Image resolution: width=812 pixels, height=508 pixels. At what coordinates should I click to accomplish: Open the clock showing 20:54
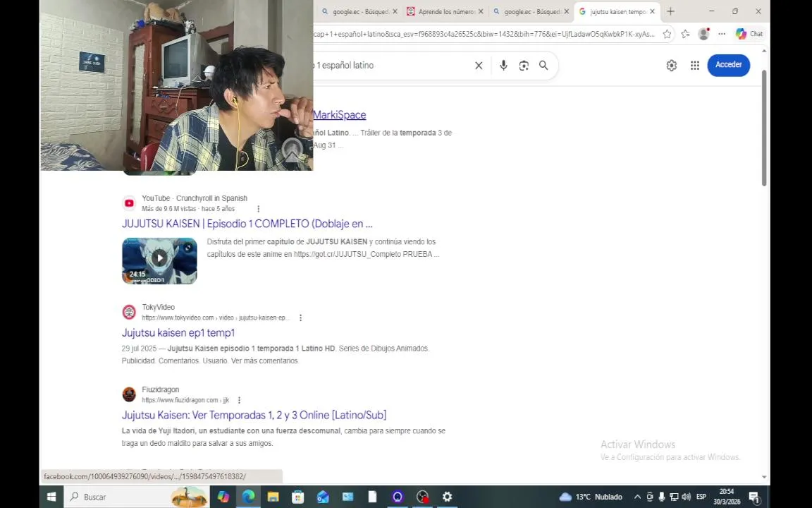(727, 497)
